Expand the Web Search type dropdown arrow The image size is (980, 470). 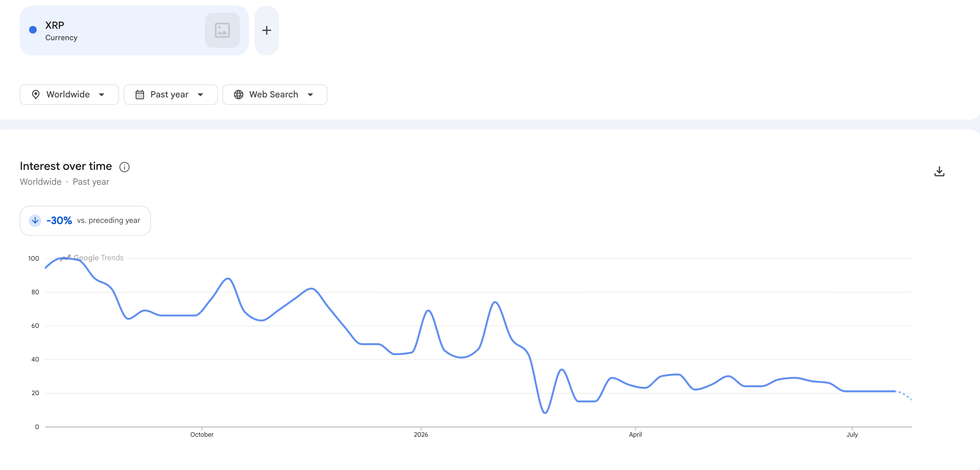[x=310, y=95]
